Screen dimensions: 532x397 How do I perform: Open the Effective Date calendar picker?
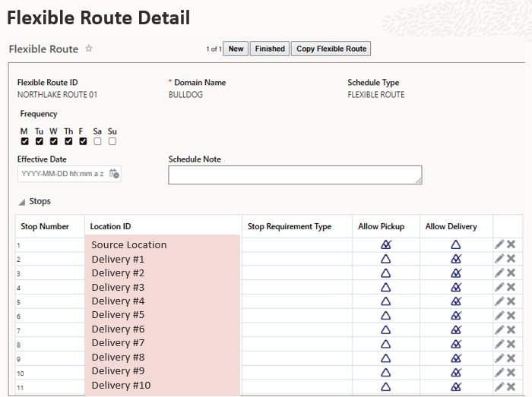(x=114, y=174)
